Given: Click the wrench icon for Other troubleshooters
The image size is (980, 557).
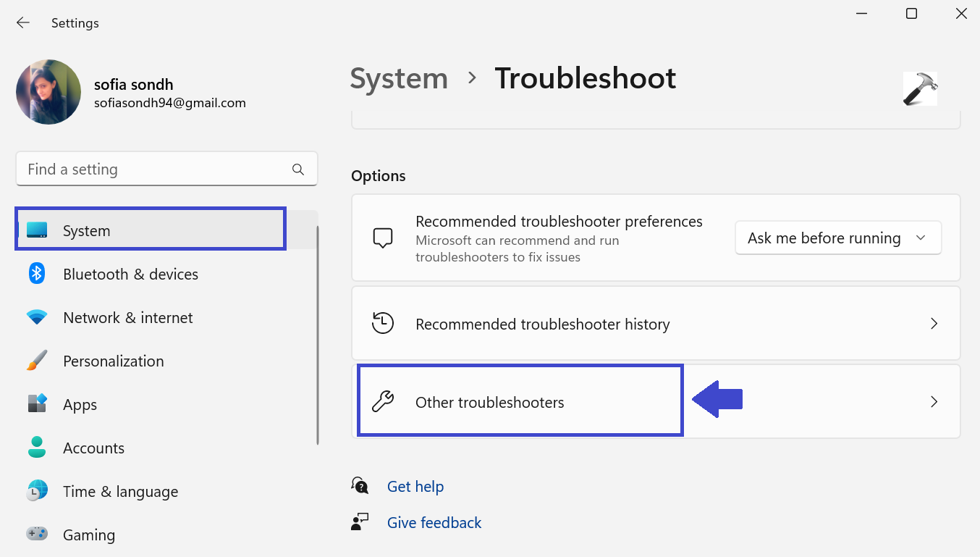Looking at the screenshot, I should click(x=383, y=401).
